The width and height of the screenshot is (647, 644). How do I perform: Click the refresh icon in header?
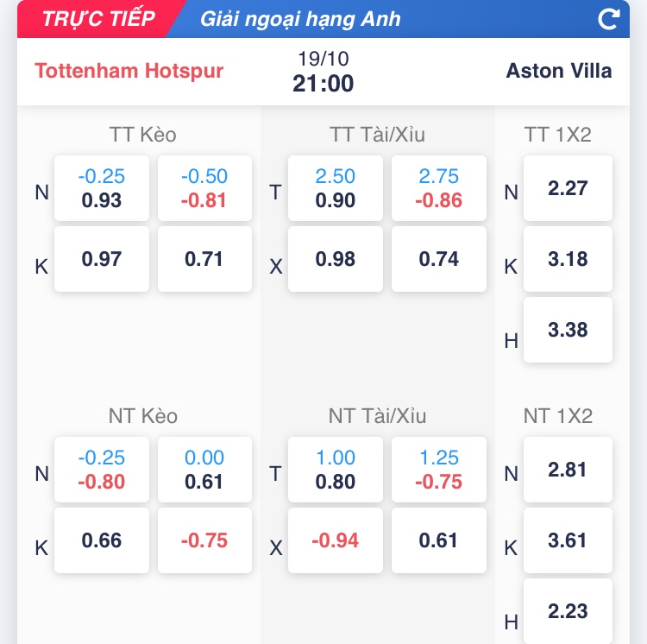(x=609, y=19)
